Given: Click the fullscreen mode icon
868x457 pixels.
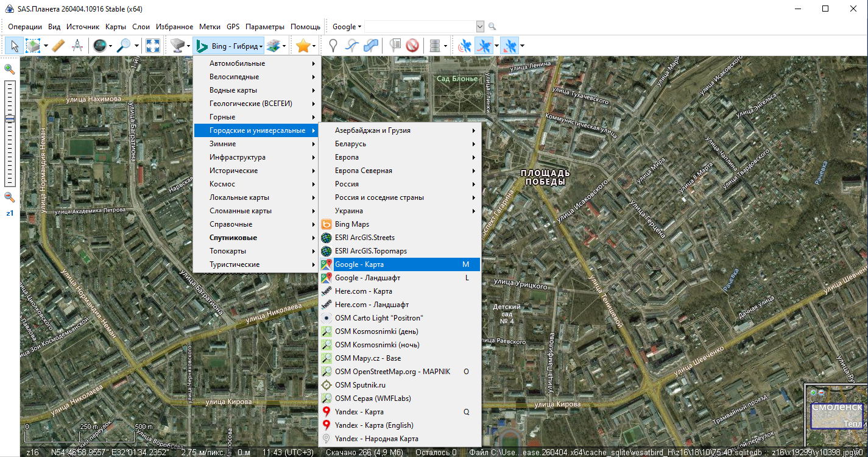Looking at the screenshot, I should click(152, 46).
